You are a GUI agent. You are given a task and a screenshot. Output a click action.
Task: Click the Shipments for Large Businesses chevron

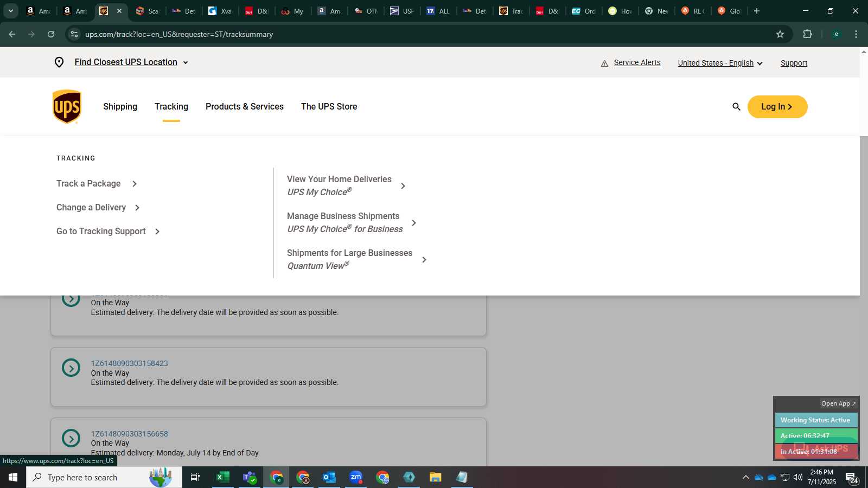(x=424, y=260)
